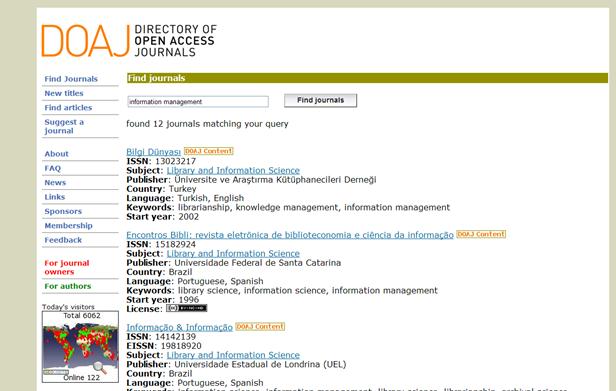Click the Find journals olive header bar
The height and width of the screenshot is (391, 616).
point(367,78)
